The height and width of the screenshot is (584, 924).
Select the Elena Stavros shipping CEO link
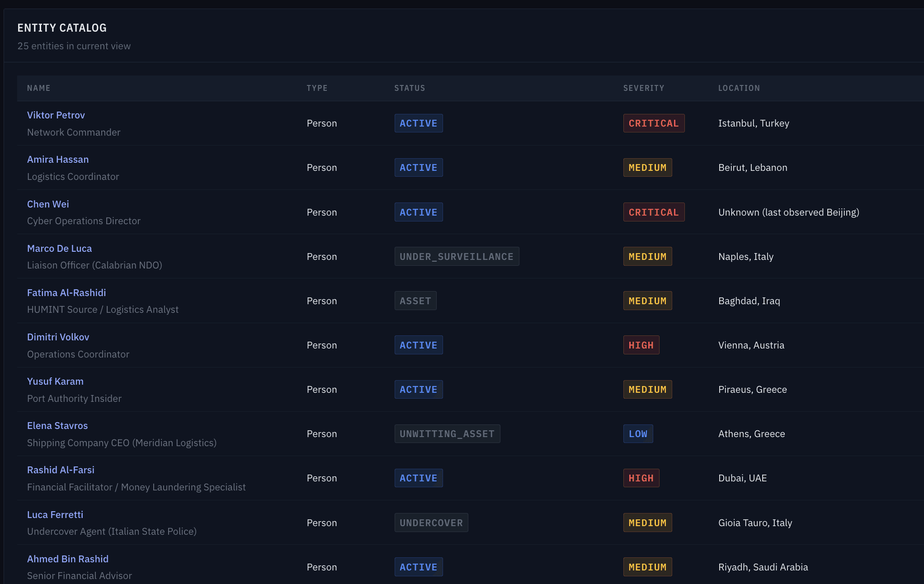point(57,425)
